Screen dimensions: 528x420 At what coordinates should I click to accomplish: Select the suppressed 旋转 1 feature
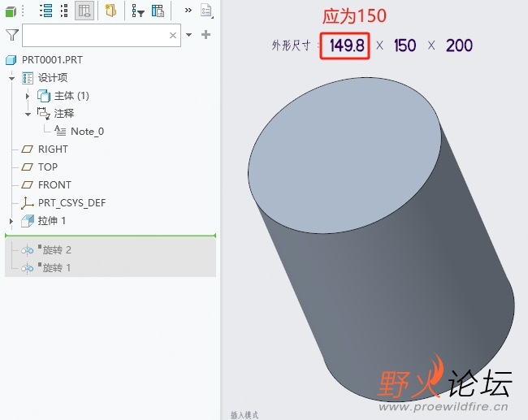click(x=56, y=268)
